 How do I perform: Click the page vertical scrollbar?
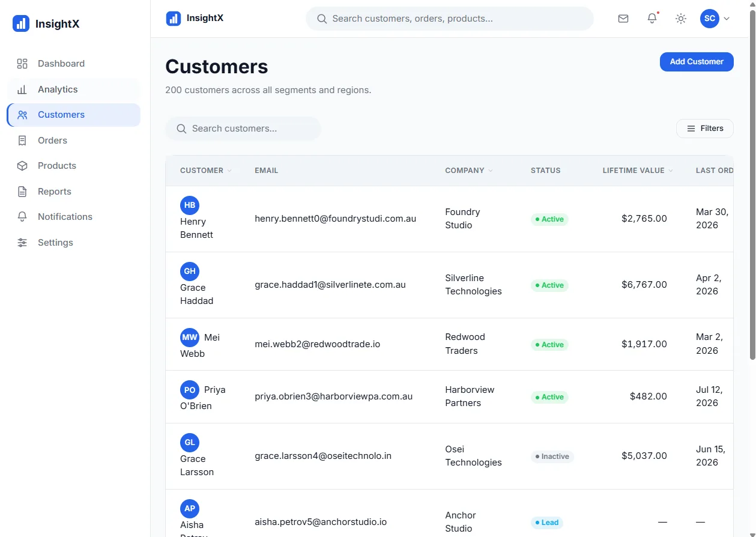click(752, 186)
